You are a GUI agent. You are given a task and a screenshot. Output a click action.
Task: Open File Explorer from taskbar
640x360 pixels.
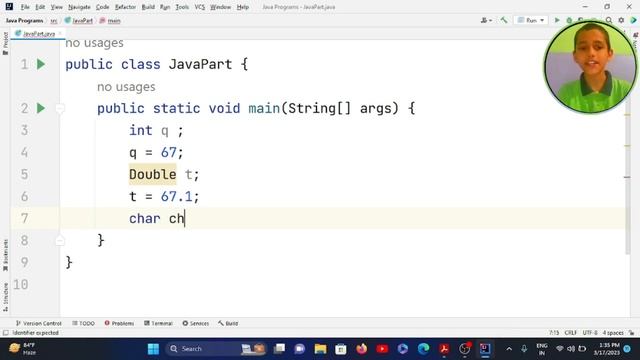(x=320, y=349)
